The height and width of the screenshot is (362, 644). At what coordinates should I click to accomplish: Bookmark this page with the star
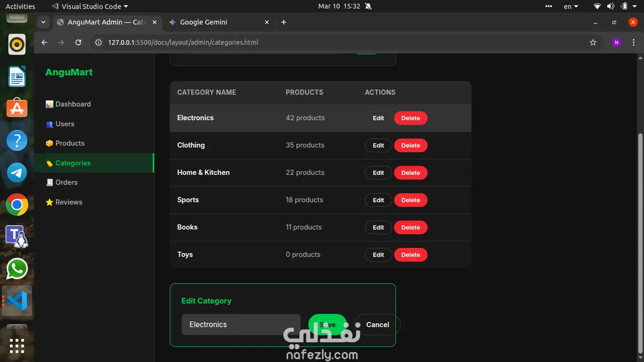tap(593, 42)
